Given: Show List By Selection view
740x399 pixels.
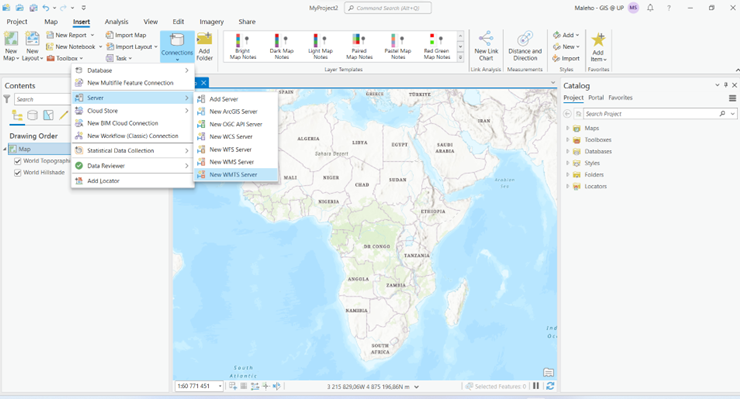Looking at the screenshot, I should coord(48,115).
